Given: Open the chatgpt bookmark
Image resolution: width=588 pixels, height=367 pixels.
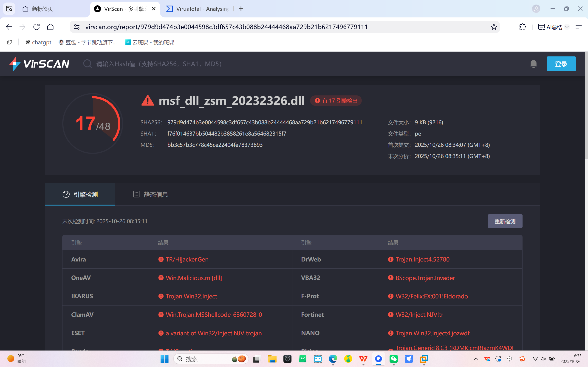Looking at the screenshot, I should click(x=38, y=42).
